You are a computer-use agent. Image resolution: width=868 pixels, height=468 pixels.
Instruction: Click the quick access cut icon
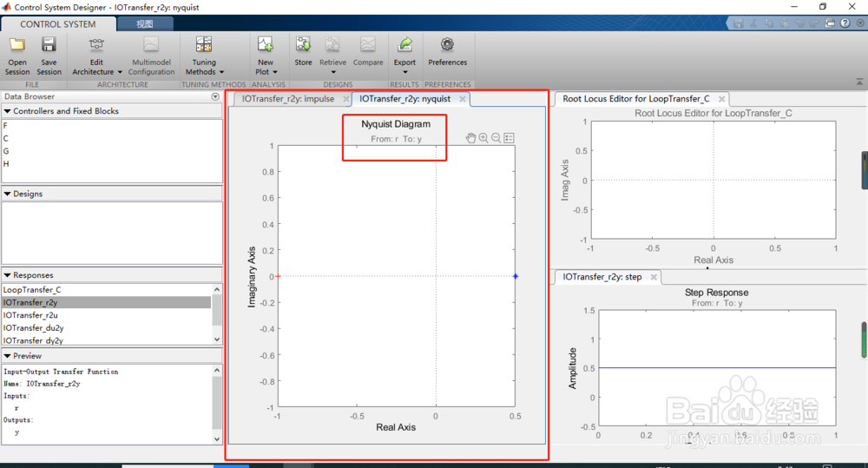click(x=753, y=23)
